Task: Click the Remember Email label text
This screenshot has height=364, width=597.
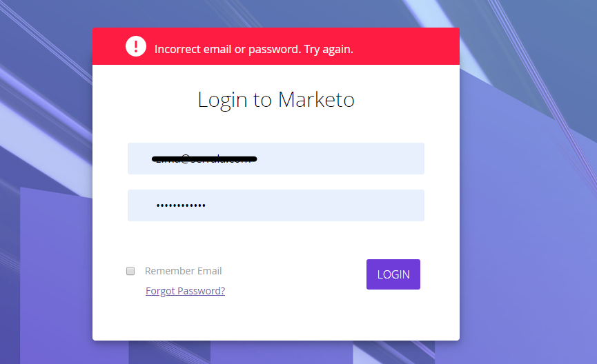Action: pos(184,271)
